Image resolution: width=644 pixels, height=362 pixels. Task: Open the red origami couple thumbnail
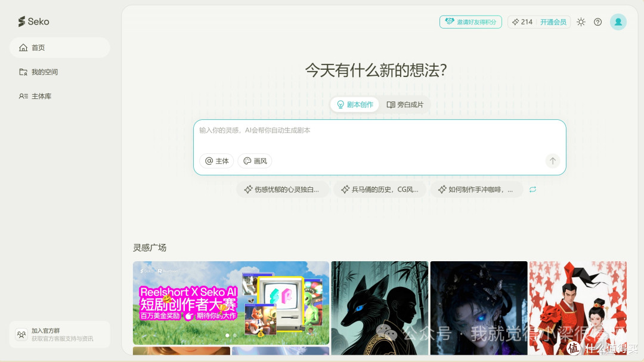(x=578, y=308)
